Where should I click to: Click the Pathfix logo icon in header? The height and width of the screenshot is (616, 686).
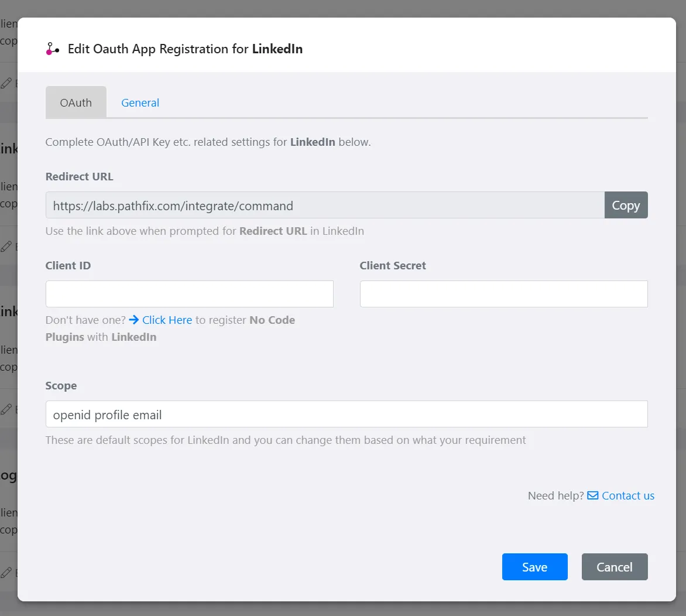(x=53, y=49)
